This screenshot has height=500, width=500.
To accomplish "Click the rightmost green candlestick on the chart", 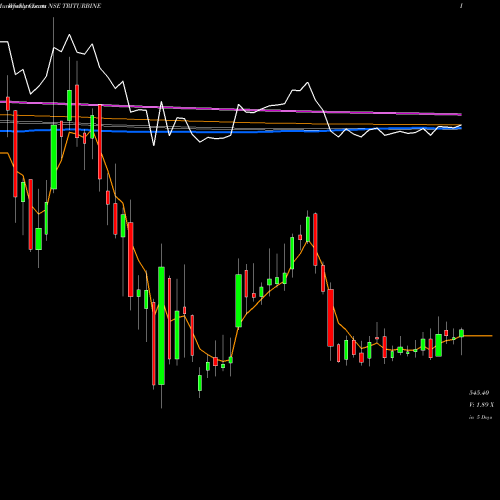I will point(461,333).
